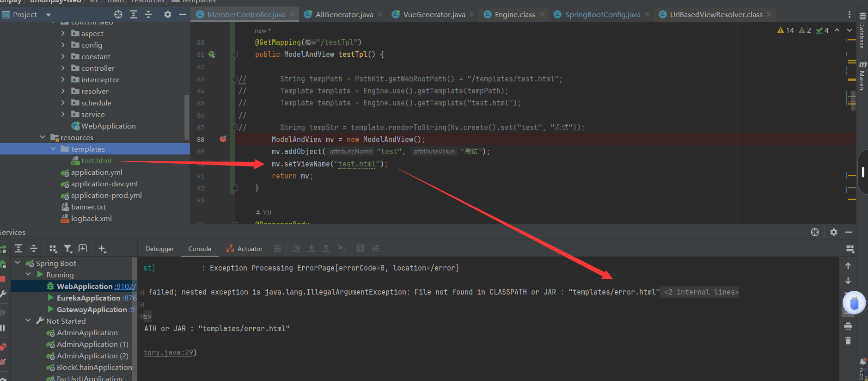Click Step Into debugger icon
Image resolution: width=868 pixels, height=381 pixels.
(312, 248)
